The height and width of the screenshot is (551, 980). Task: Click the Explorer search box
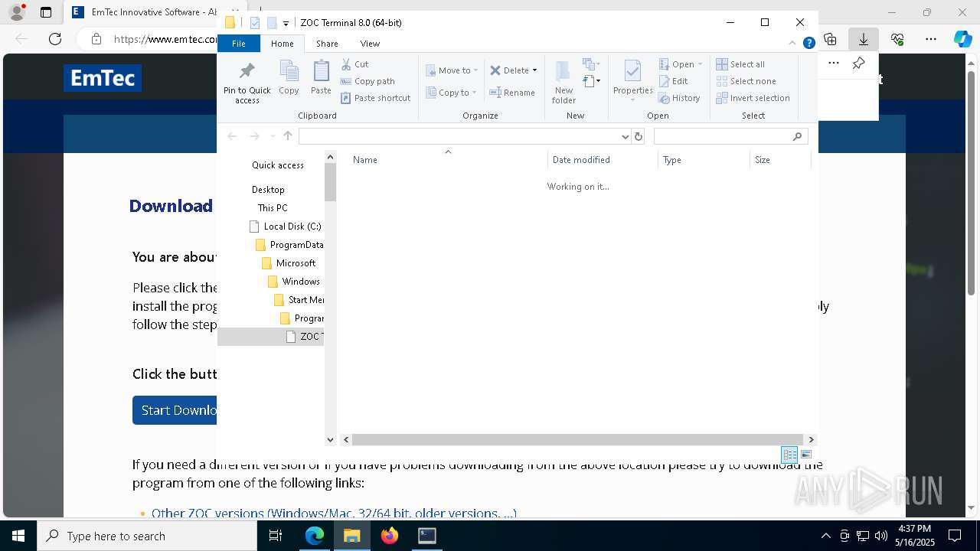(730, 136)
